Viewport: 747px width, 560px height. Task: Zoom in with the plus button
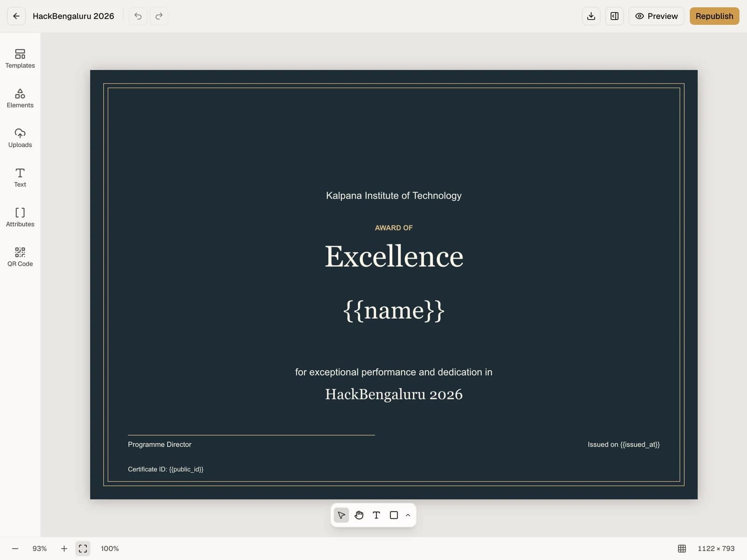(x=64, y=548)
